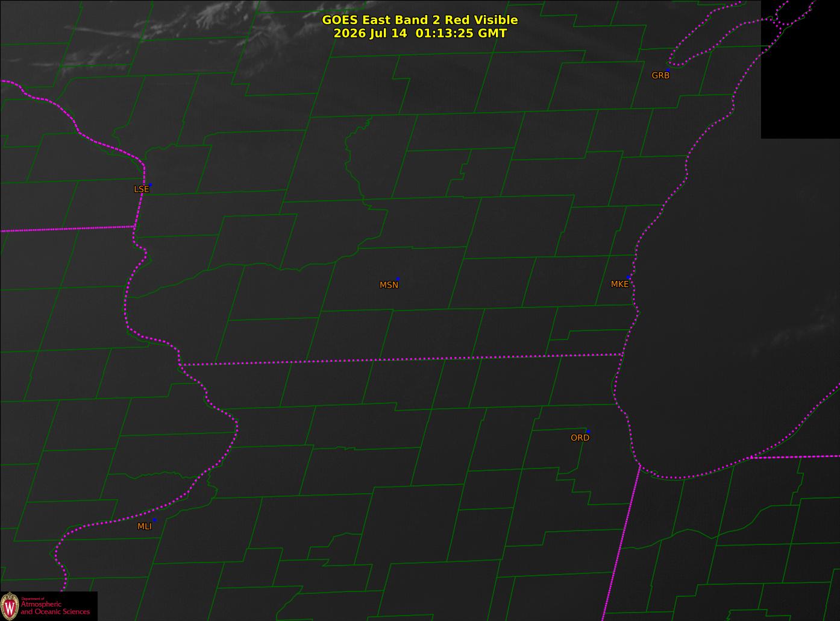The height and width of the screenshot is (621, 840).
Task: Click the 2026 Jul 14 01:13:25 GMT timestamp
Action: (420, 33)
